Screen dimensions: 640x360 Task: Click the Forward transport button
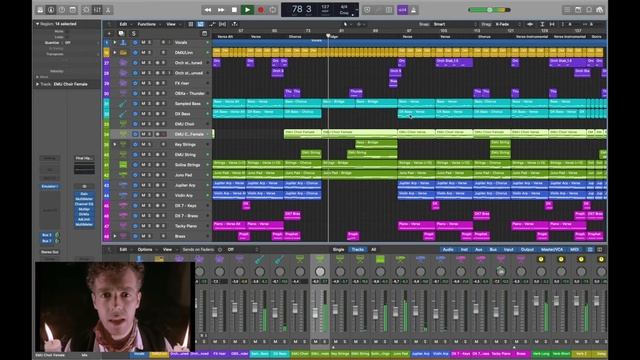click(221, 10)
